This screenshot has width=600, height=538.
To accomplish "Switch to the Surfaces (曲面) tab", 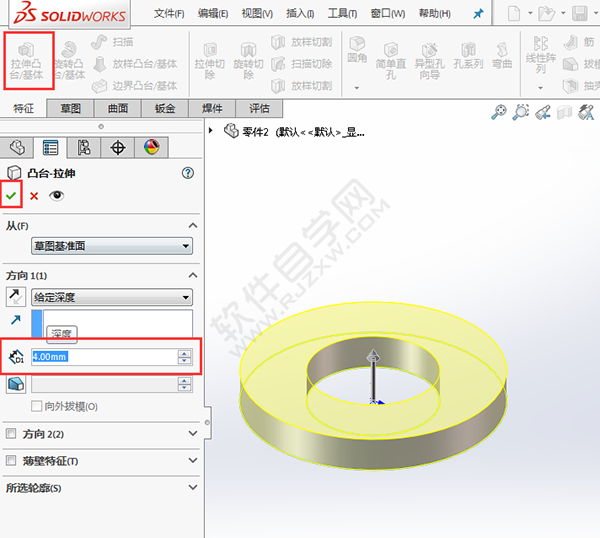I will pyautogui.click(x=118, y=109).
